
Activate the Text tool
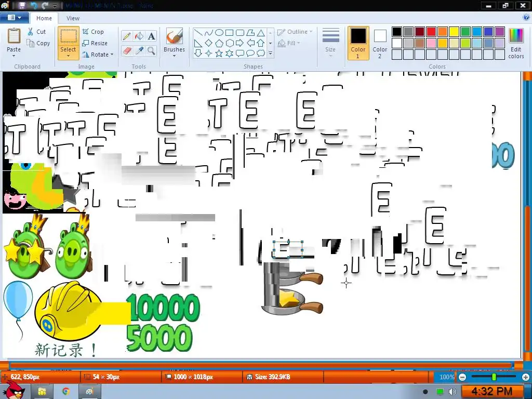[x=151, y=36]
